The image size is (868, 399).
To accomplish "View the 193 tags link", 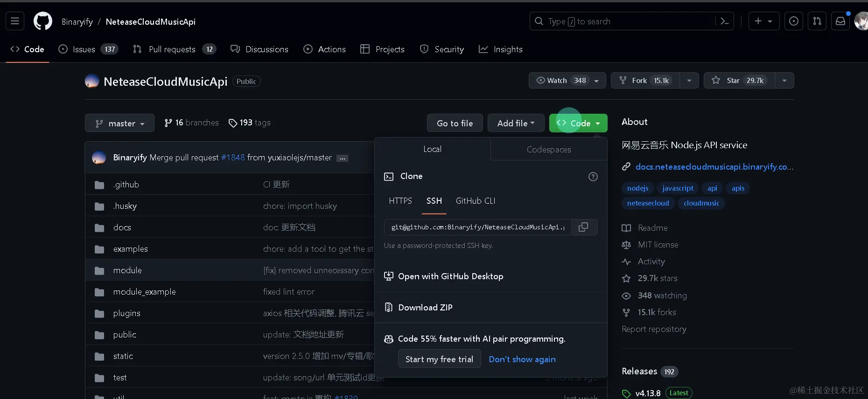I will click(250, 123).
